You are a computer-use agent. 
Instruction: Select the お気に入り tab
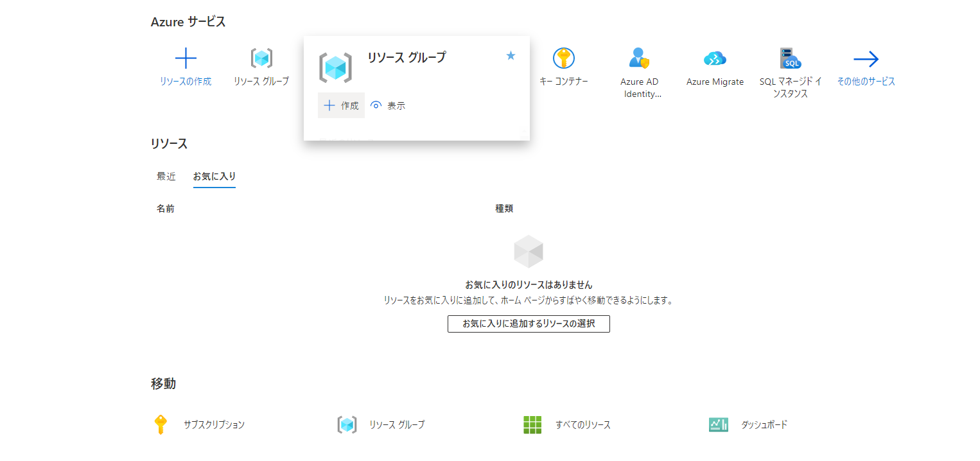[214, 176]
